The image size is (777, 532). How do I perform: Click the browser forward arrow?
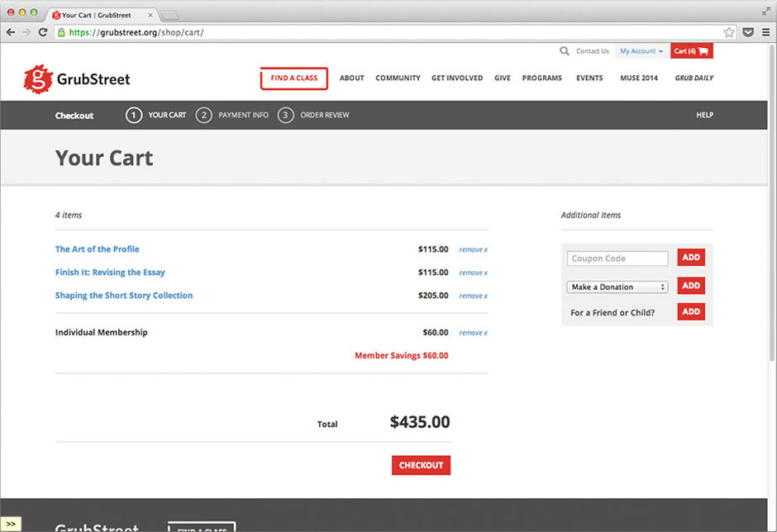coord(26,32)
